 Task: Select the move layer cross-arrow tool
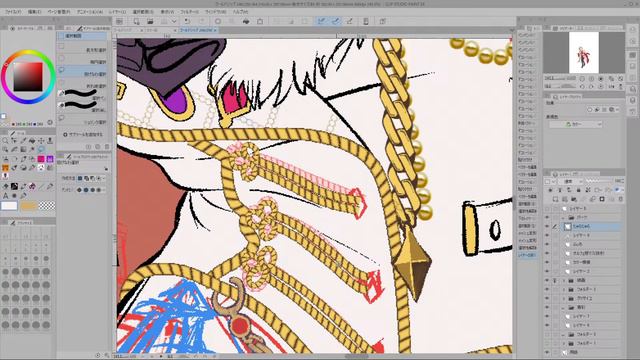pos(41,141)
